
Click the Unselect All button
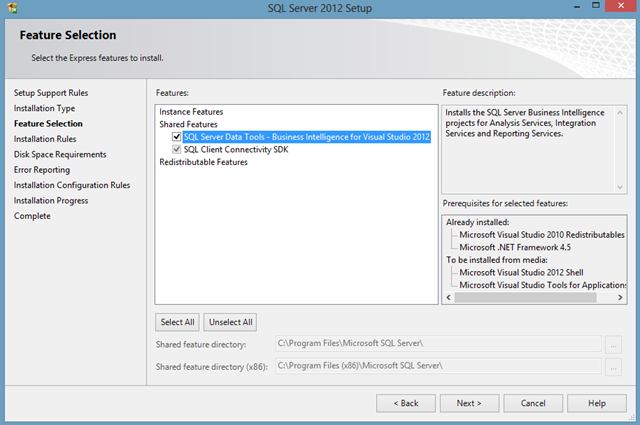click(x=231, y=322)
